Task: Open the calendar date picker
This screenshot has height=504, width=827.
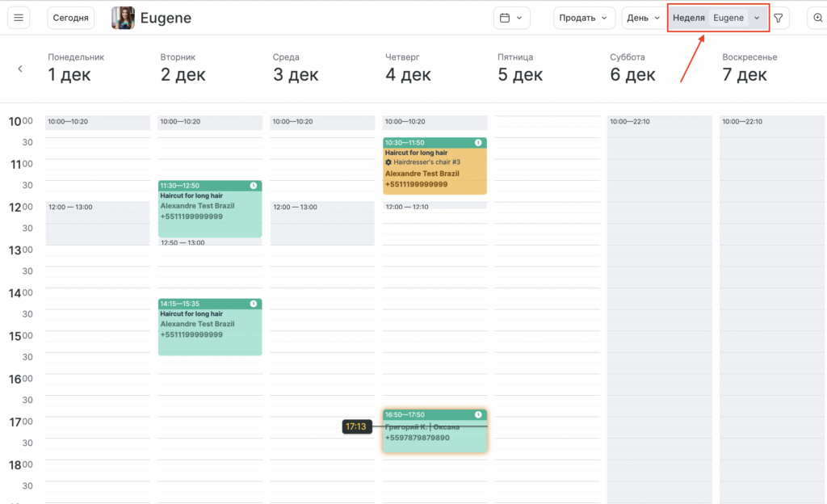Action: click(x=511, y=18)
